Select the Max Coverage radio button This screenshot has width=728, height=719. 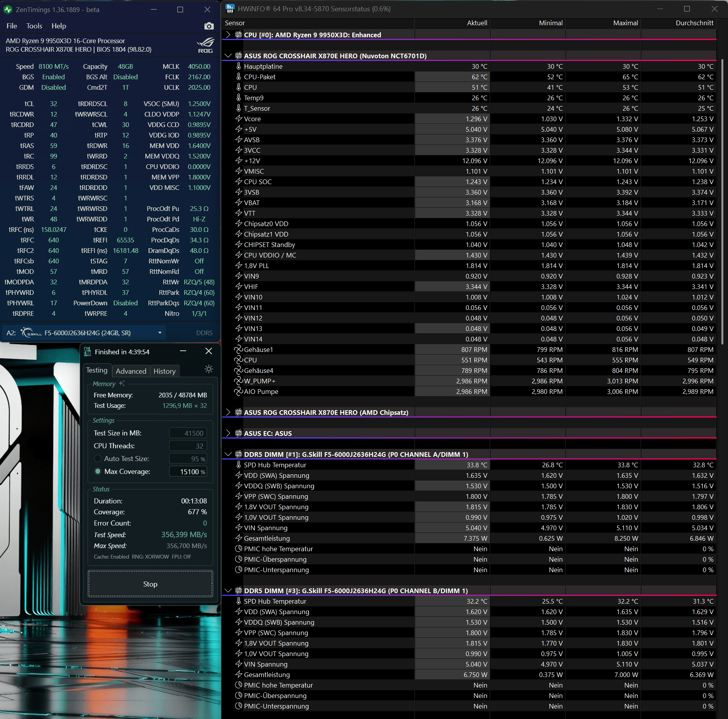[98, 472]
